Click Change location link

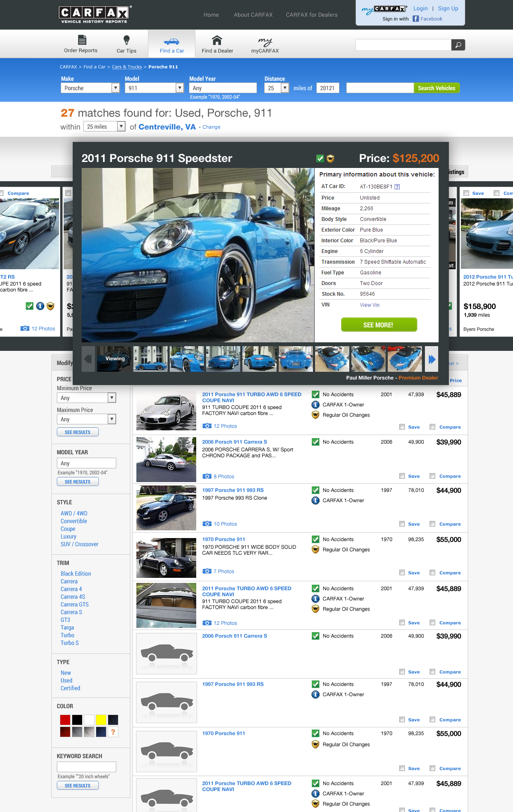pos(211,127)
